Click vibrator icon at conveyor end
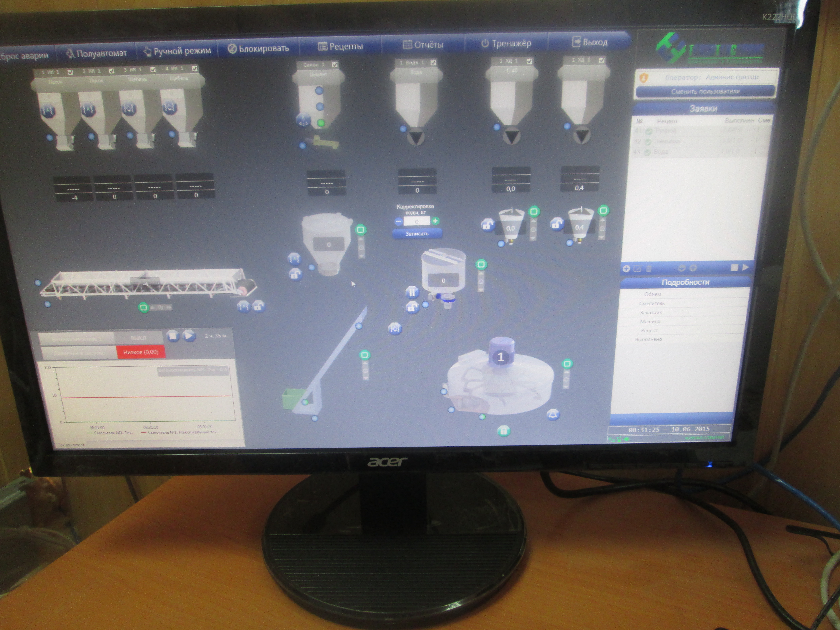Image resolution: width=840 pixels, height=630 pixels. tap(243, 306)
